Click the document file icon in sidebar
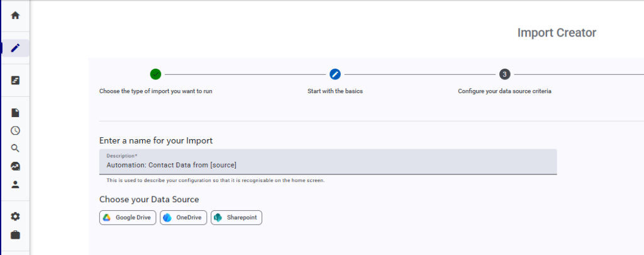 click(x=15, y=113)
